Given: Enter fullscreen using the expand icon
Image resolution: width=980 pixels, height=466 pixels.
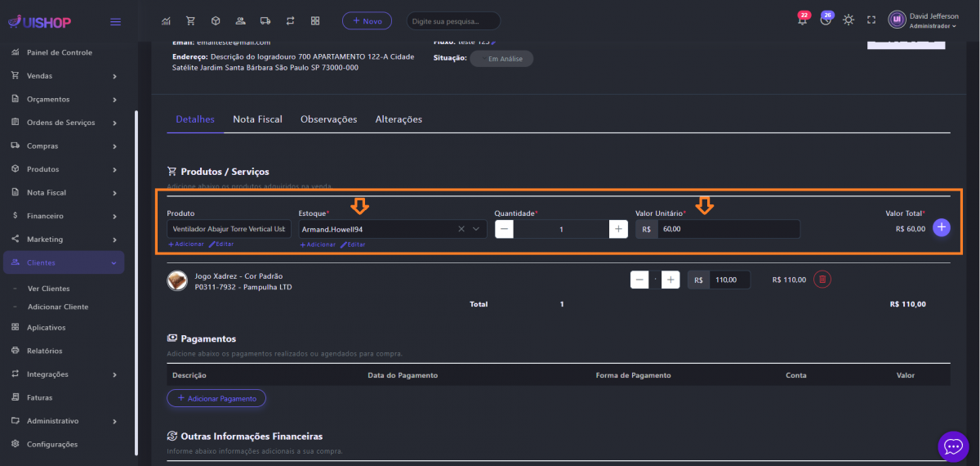Looking at the screenshot, I should coord(871,20).
